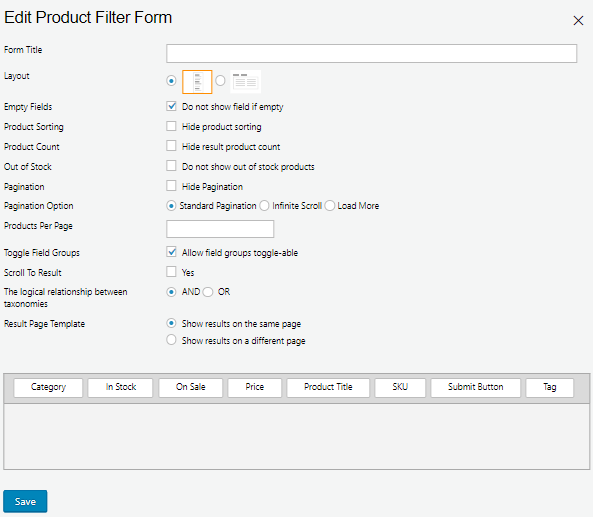Choose Infinite Scroll pagination option
593x517 pixels.
click(264, 206)
